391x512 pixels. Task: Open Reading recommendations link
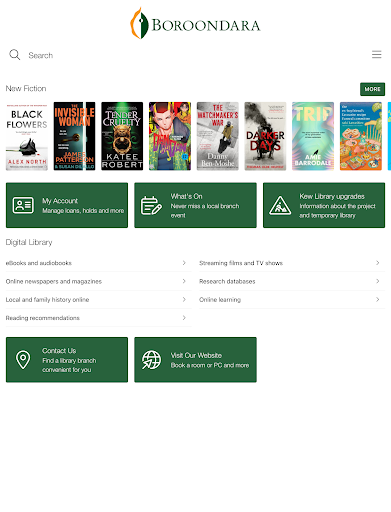(x=98, y=318)
